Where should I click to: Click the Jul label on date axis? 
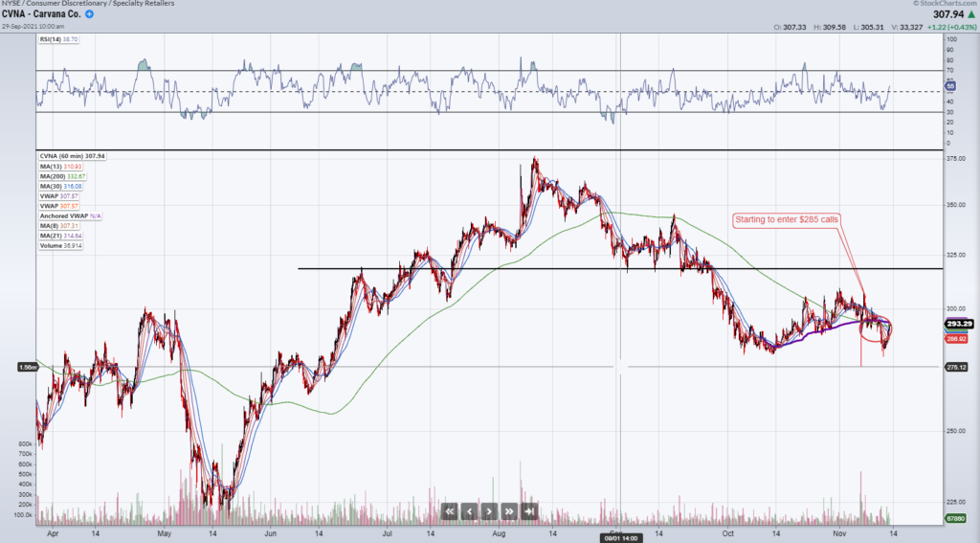click(x=387, y=533)
